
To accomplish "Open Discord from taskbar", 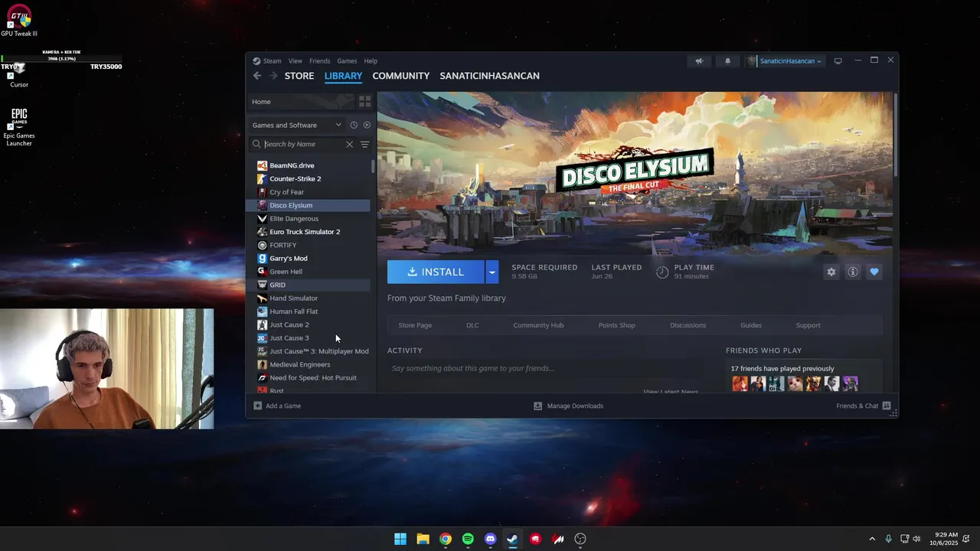I will click(490, 539).
